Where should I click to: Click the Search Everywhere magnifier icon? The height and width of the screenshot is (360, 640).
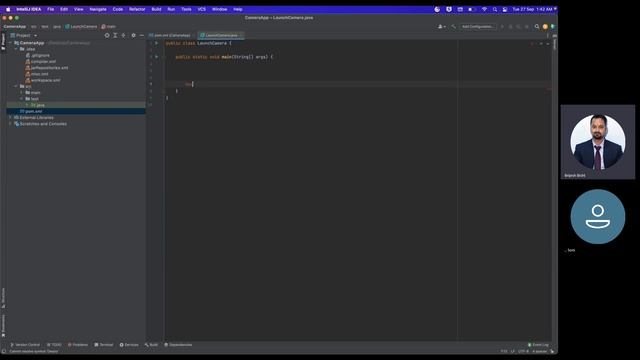click(537, 27)
